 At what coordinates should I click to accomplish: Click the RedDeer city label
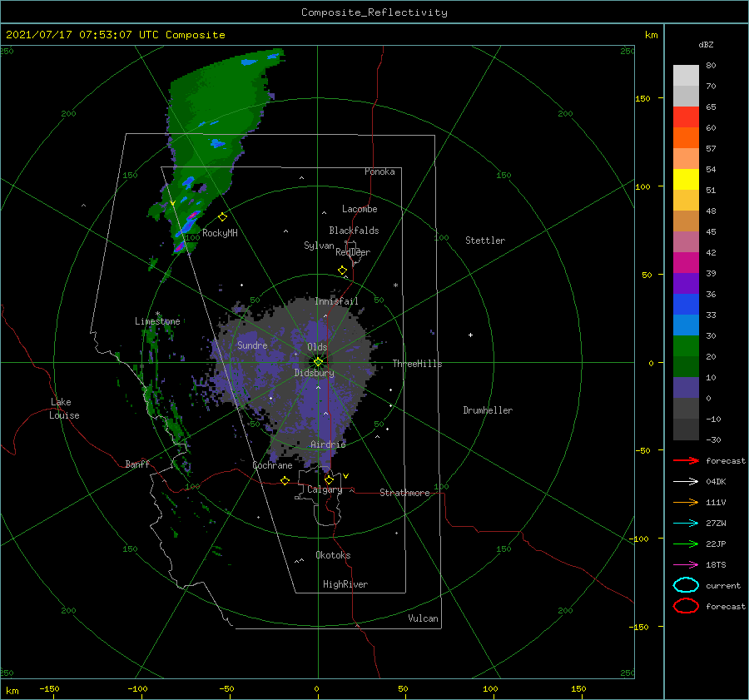tap(353, 252)
